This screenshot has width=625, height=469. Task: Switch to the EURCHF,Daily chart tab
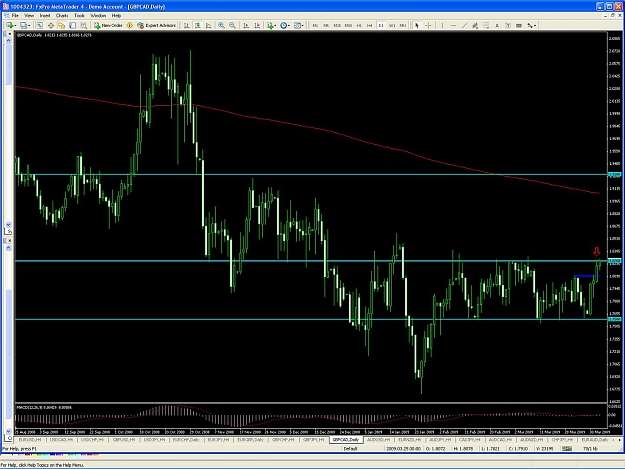tap(186, 440)
